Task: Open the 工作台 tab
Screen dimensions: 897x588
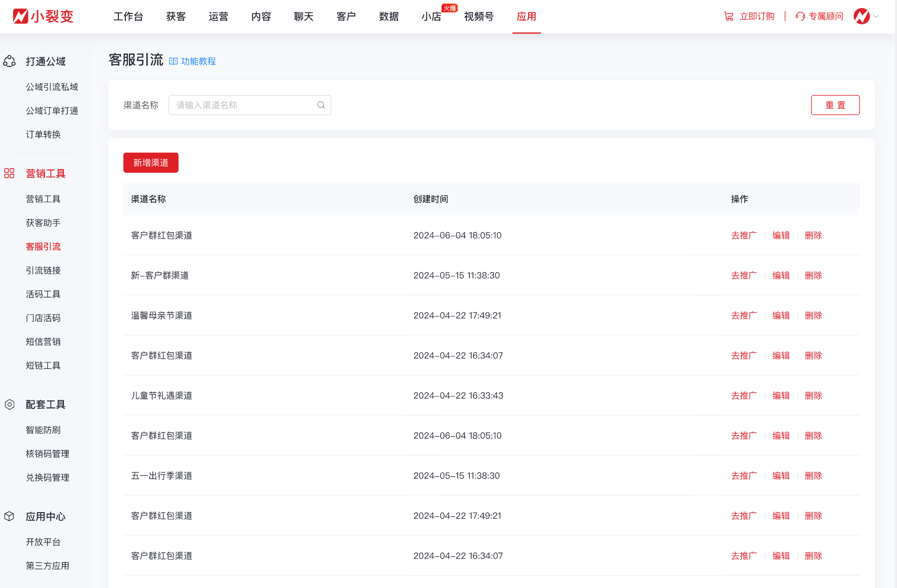Action: (x=128, y=16)
